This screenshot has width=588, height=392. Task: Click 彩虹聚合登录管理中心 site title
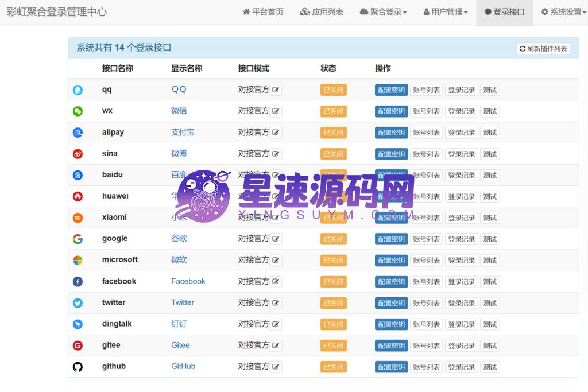point(57,12)
